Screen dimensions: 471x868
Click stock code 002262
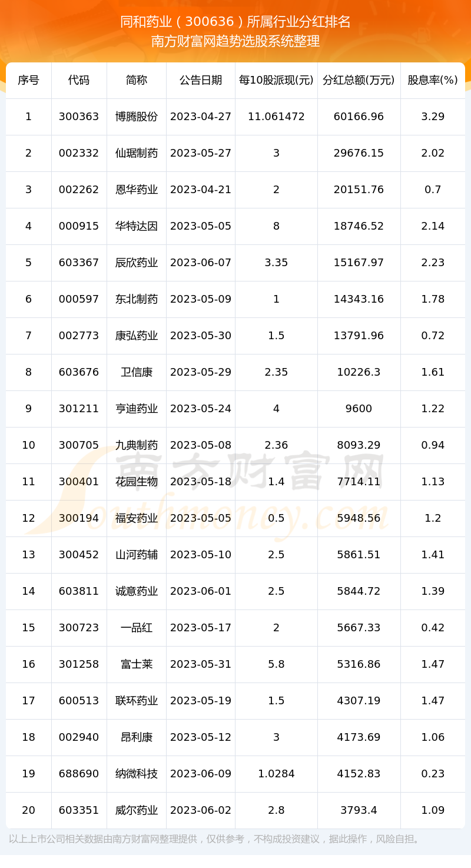[79, 190]
